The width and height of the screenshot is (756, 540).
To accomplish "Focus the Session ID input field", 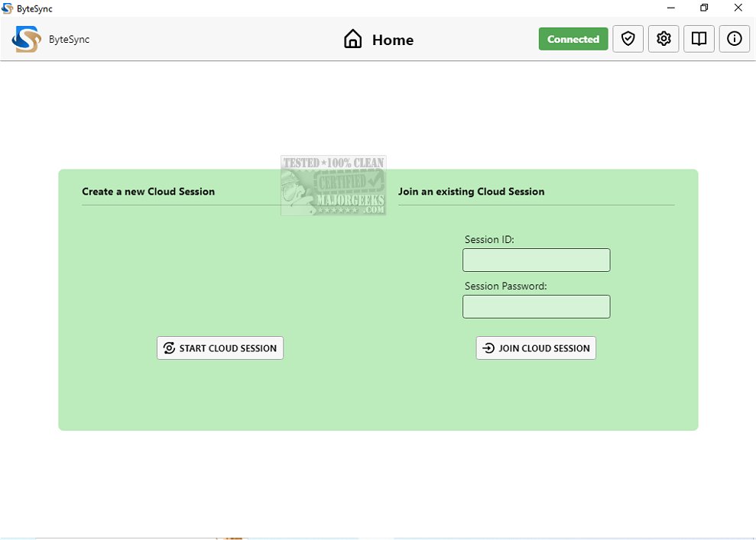I will 536,260.
